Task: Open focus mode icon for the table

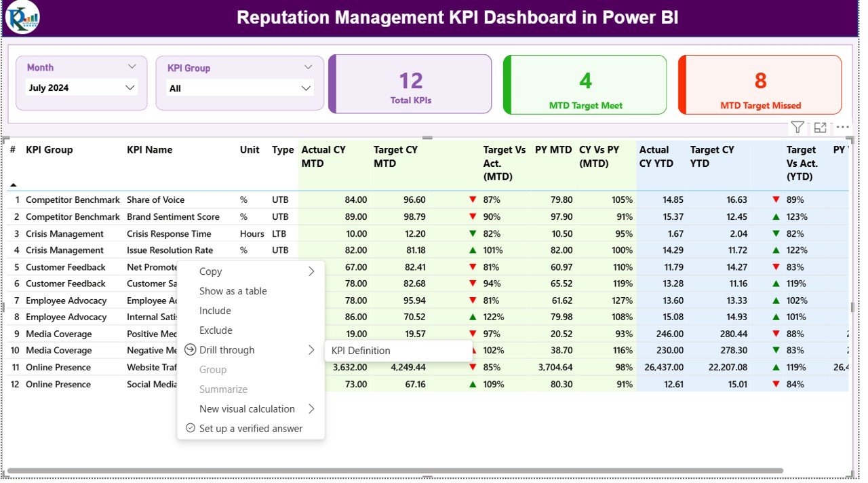Action: 820,128
